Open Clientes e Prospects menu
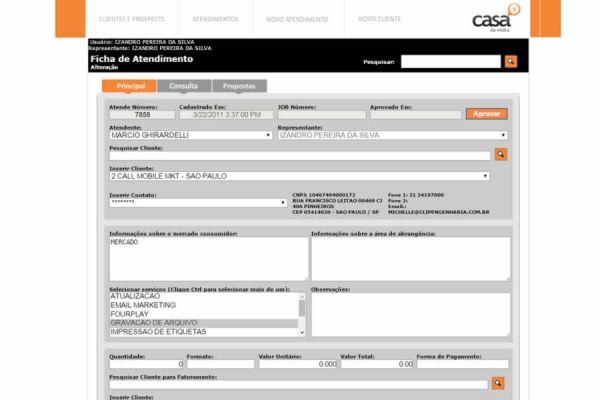This screenshot has width=600, height=400. point(132,19)
